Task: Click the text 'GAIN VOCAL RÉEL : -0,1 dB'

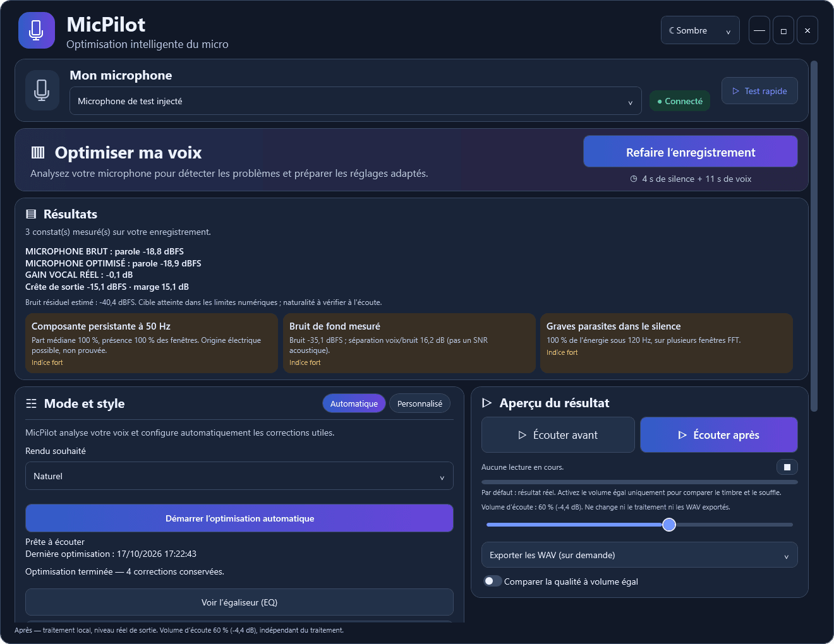Action: tap(79, 275)
